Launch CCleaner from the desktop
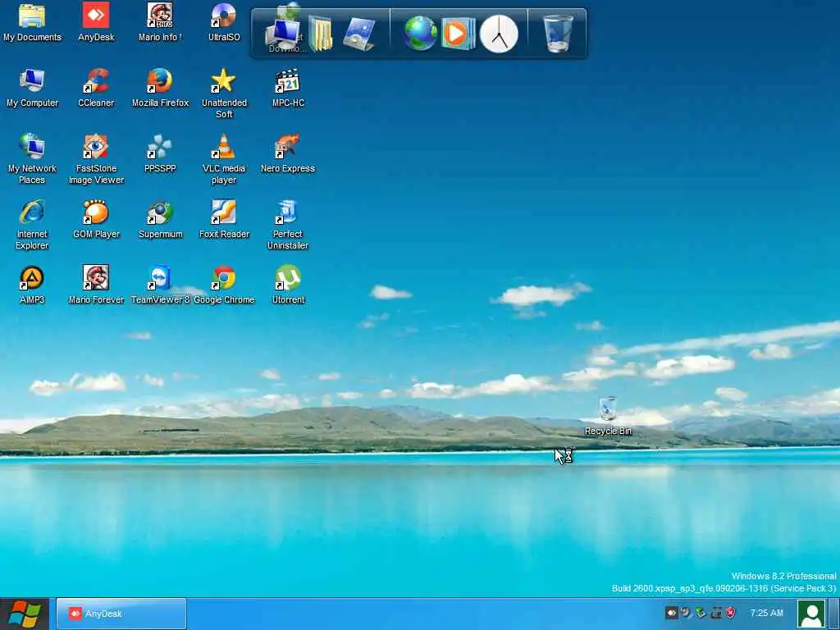Screen dimensions: 840x630 coord(96,89)
